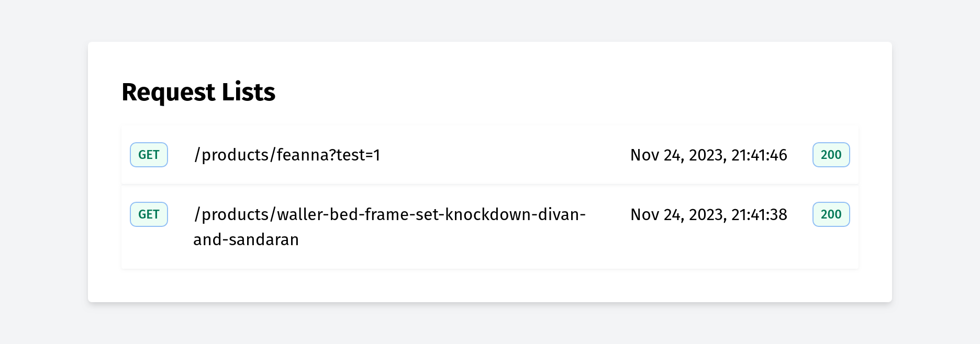Click the 200 status badge of waller-bed-frame request
Image resolution: width=980 pixels, height=344 pixels.
point(831,214)
